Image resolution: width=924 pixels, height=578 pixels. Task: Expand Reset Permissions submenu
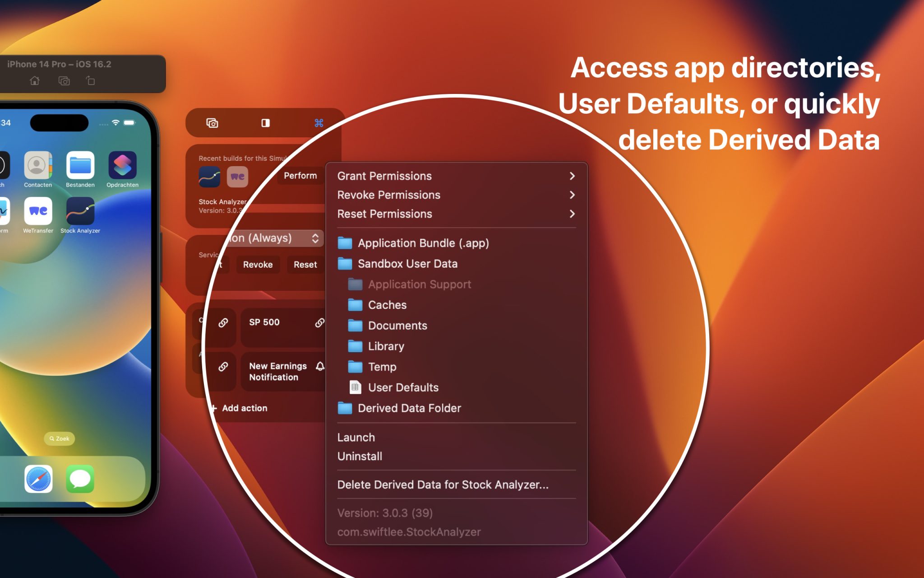457,214
